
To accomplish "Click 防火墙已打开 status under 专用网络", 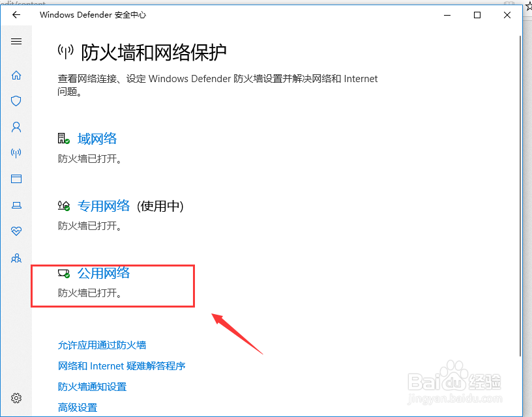I will (89, 226).
